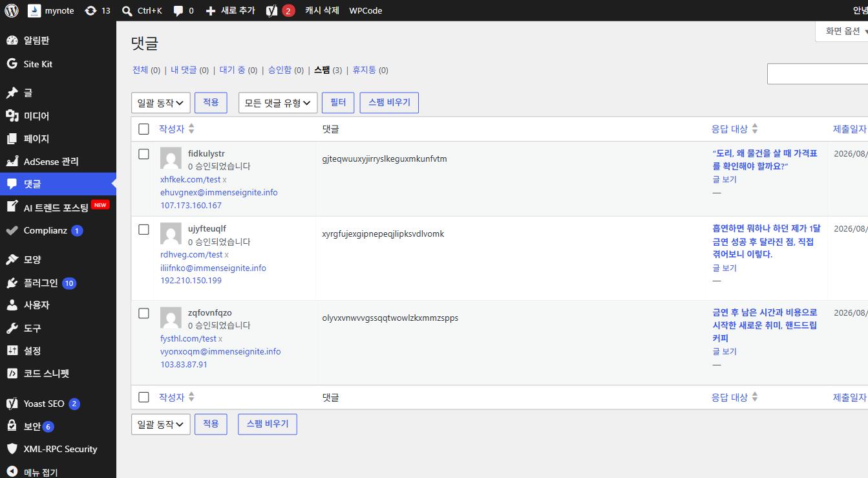
Task: Open the 모든 댓글 유형 dropdown
Action: (x=278, y=103)
